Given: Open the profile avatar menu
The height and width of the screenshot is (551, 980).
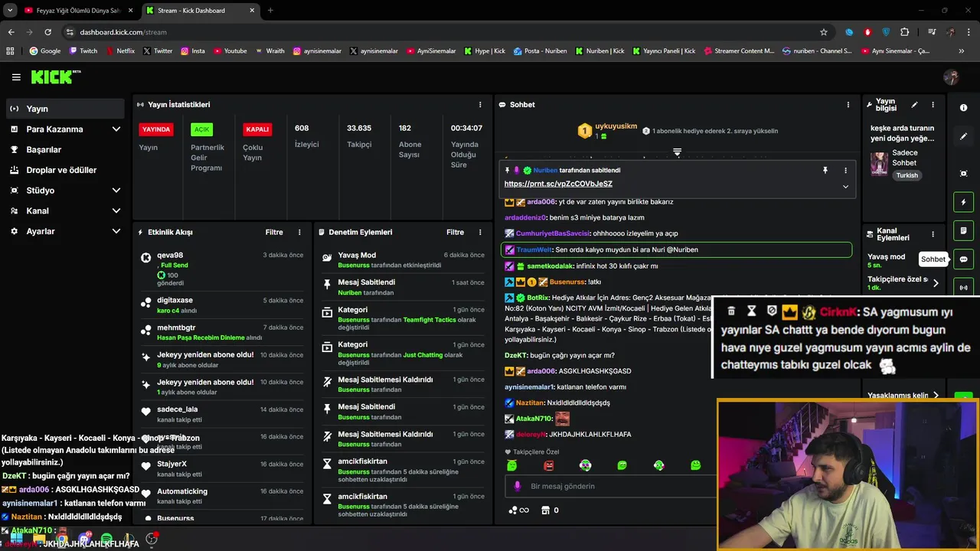Looking at the screenshot, I should click(x=951, y=77).
